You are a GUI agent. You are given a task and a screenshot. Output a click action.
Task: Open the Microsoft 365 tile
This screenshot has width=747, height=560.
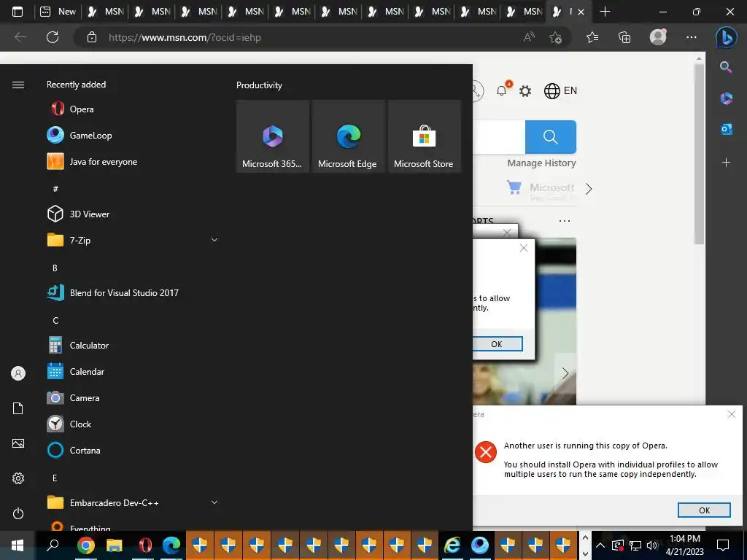[273, 136]
